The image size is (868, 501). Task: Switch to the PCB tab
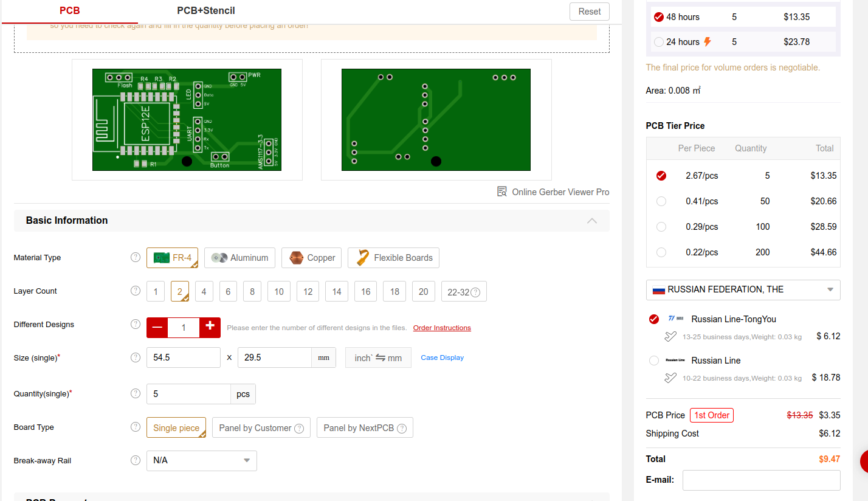(x=70, y=11)
